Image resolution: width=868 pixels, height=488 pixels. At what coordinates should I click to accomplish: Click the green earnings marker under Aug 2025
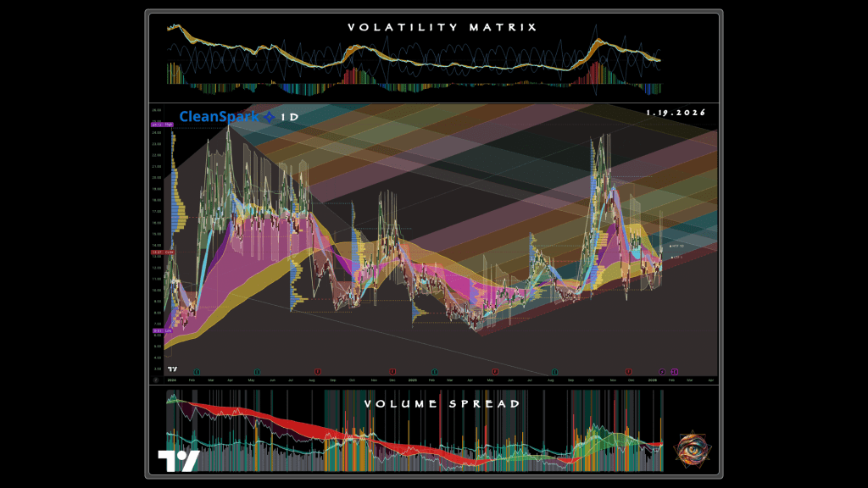click(554, 371)
